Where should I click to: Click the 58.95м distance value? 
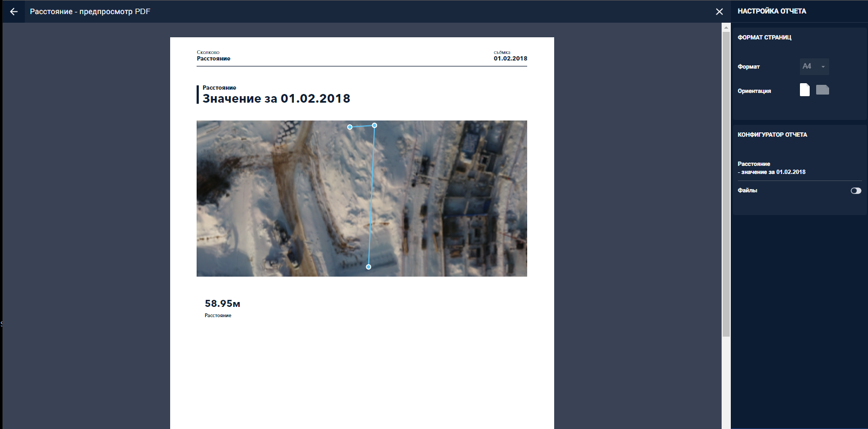coord(222,304)
